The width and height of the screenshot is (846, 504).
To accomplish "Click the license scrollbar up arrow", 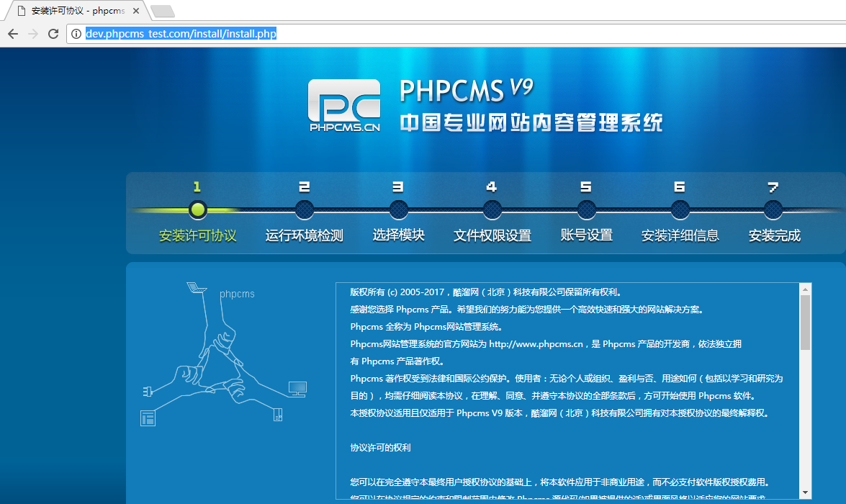I will (x=805, y=289).
